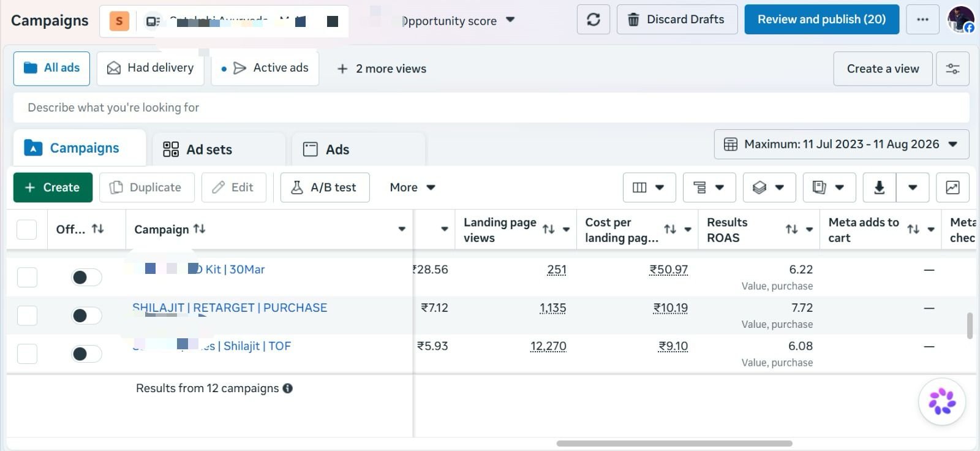Viewport: 980px width, 451px height.
Task: Sort by Results ROAS column
Action: [791, 230]
